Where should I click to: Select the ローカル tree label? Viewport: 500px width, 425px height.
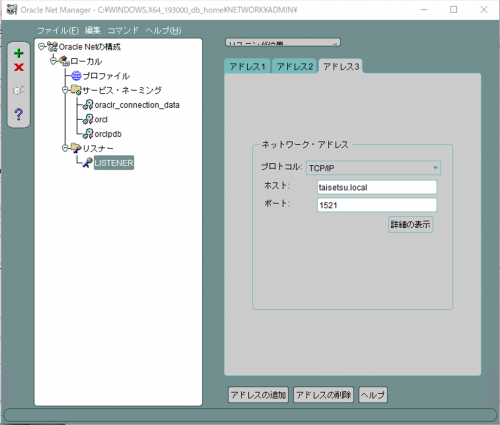click(86, 61)
